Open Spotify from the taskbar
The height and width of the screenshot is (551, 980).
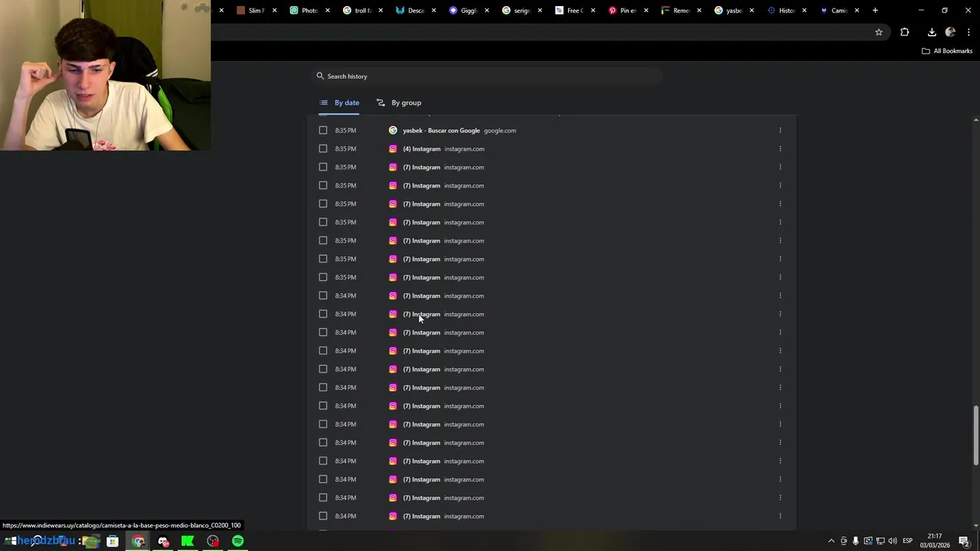coord(238,541)
